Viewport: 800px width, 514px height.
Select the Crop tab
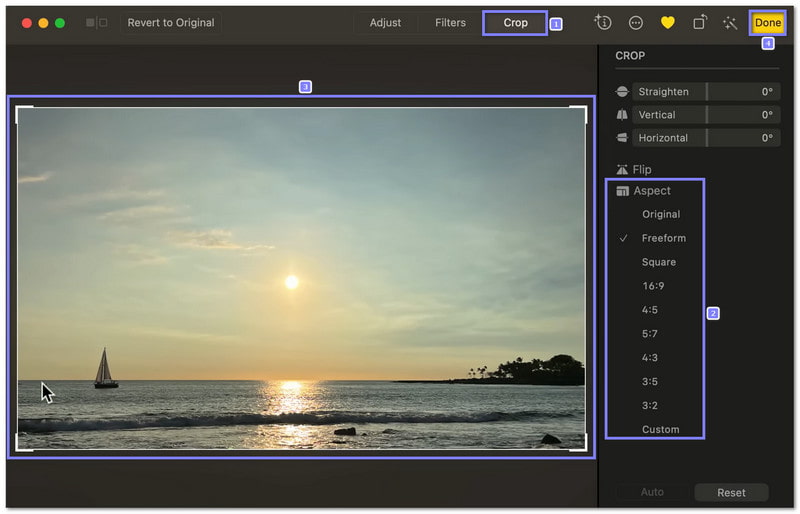coord(515,23)
